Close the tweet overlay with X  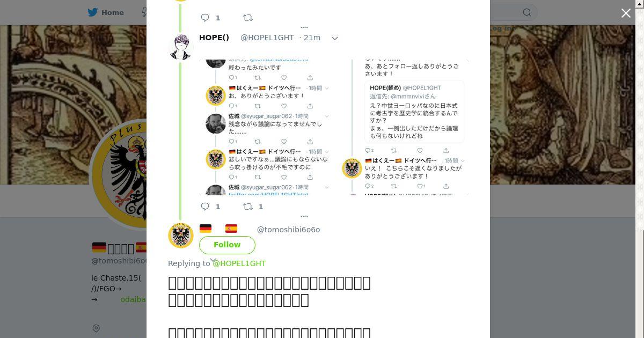click(626, 13)
